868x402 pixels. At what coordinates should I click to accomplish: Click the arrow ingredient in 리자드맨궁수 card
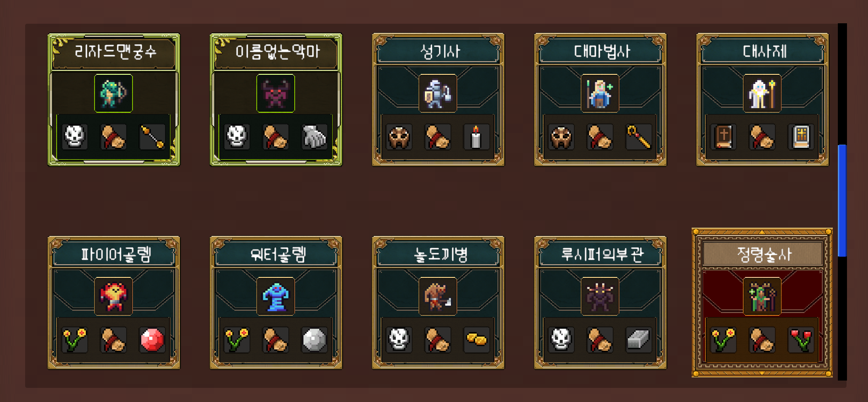(x=152, y=136)
